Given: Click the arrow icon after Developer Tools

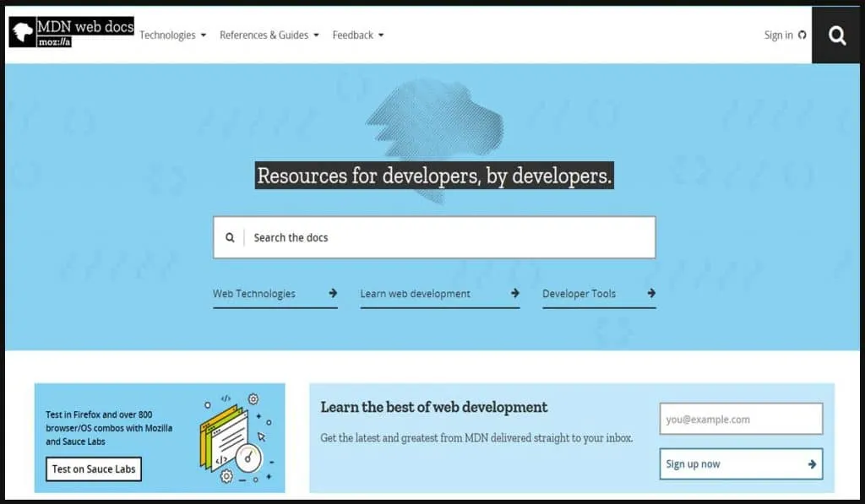Looking at the screenshot, I should pos(650,293).
